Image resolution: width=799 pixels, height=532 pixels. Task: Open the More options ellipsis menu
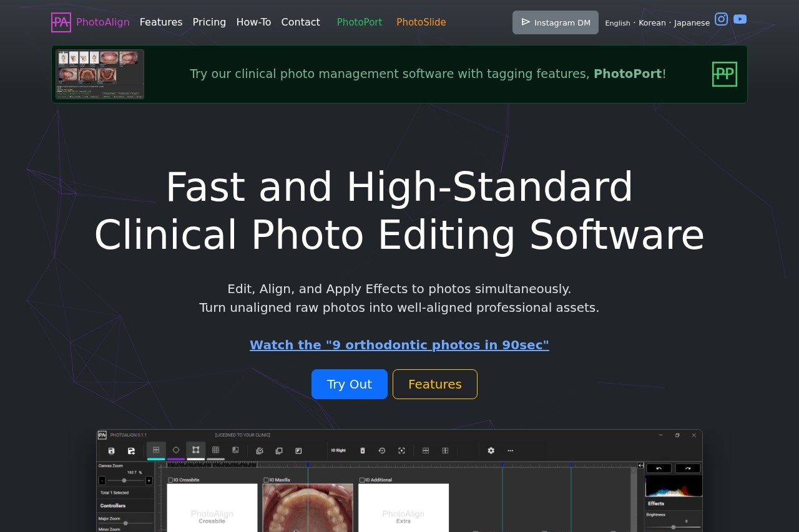click(510, 450)
